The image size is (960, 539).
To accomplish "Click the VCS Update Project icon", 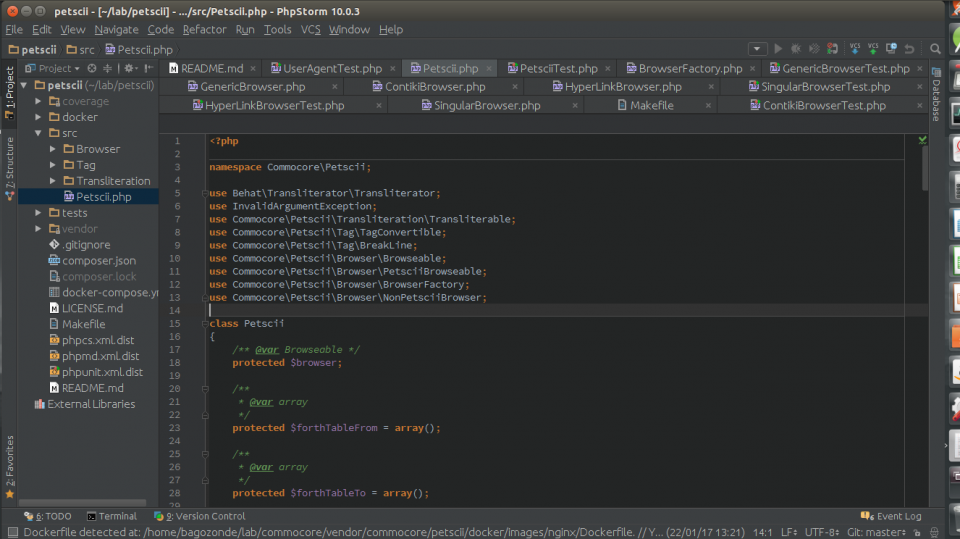I will (856, 49).
